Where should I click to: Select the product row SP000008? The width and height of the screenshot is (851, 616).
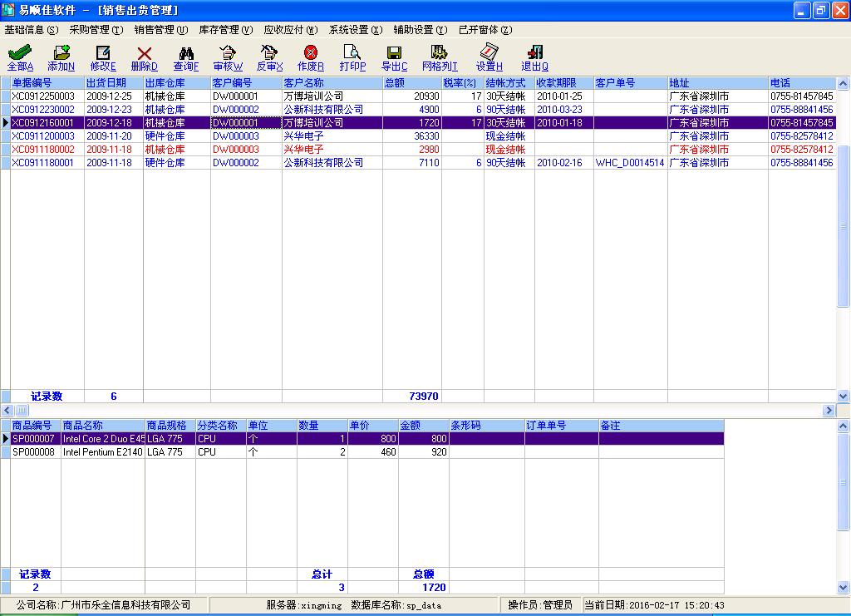point(33,452)
